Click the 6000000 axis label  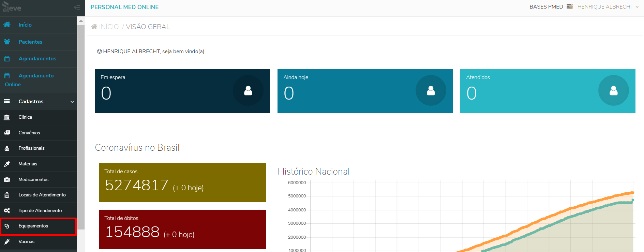tap(297, 183)
